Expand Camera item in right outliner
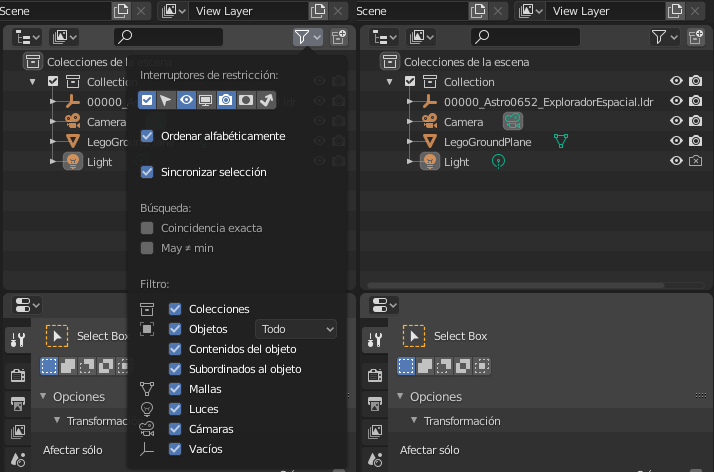 410,122
